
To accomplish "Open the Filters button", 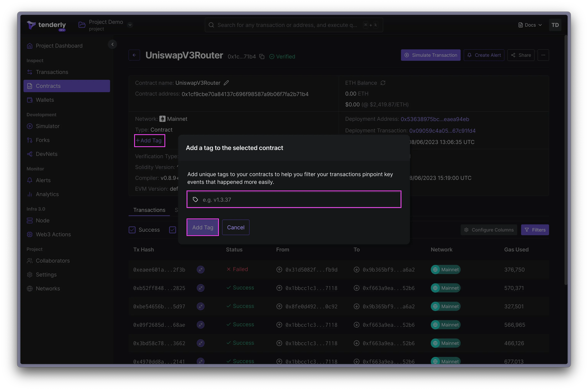I will tap(535, 230).
